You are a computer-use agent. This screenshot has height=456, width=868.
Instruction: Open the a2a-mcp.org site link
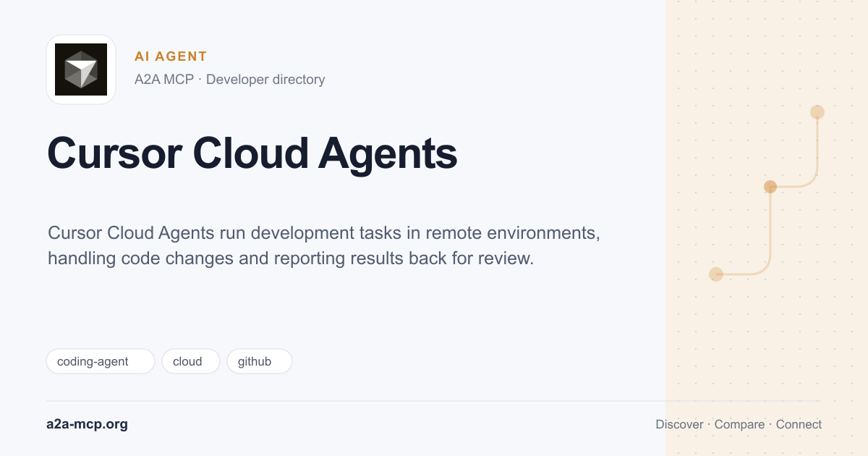(87, 424)
